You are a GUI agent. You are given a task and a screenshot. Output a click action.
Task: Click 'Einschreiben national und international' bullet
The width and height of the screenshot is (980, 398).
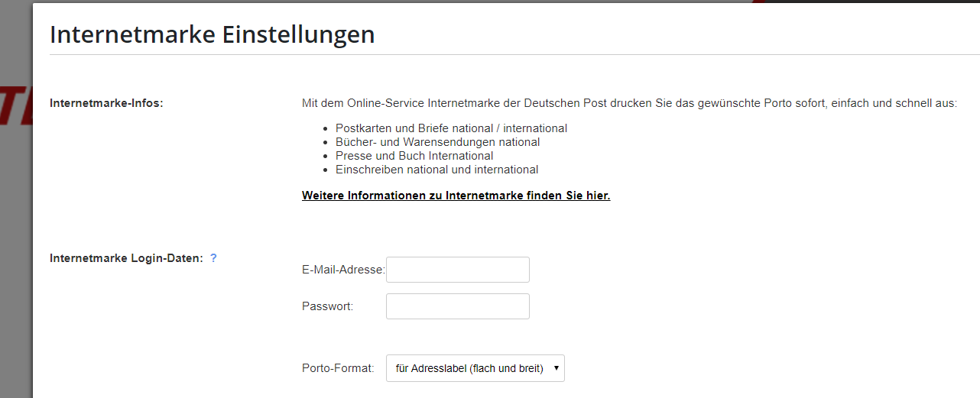tap(436, 170)
